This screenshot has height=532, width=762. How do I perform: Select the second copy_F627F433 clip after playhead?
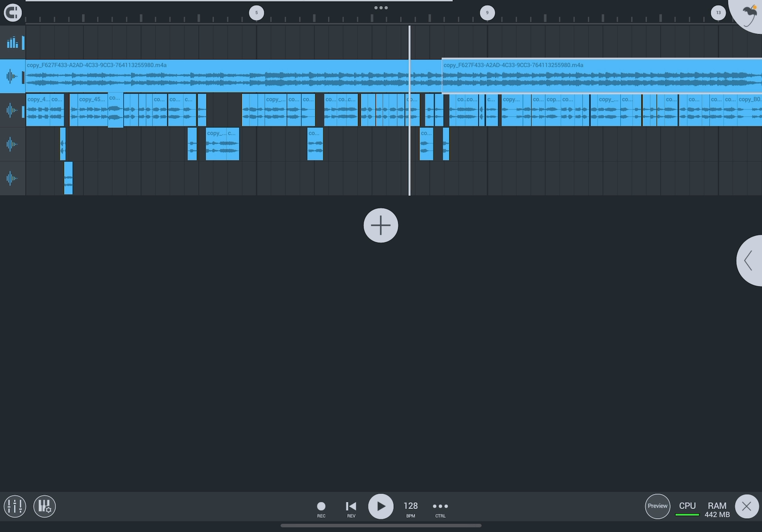602,76
